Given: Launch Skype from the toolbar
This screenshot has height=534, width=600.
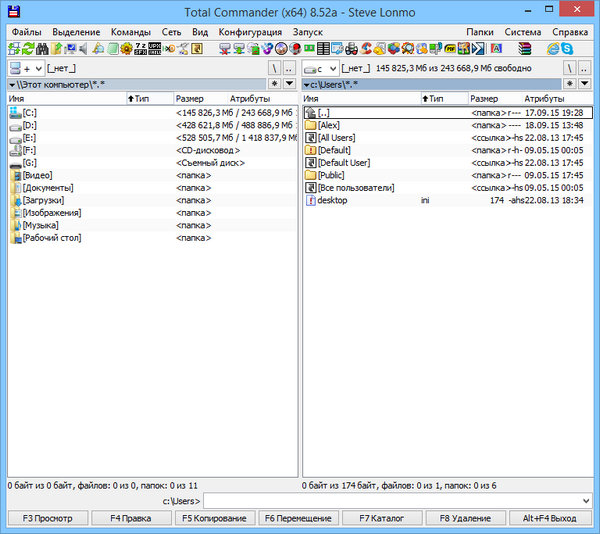Looking at the screenshot, I should (568, 48).
